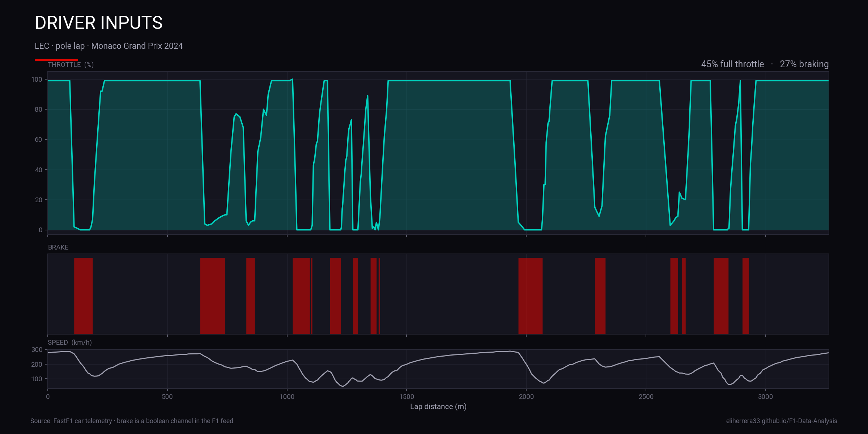Click distance axis tick label 2500

point(646,397)
